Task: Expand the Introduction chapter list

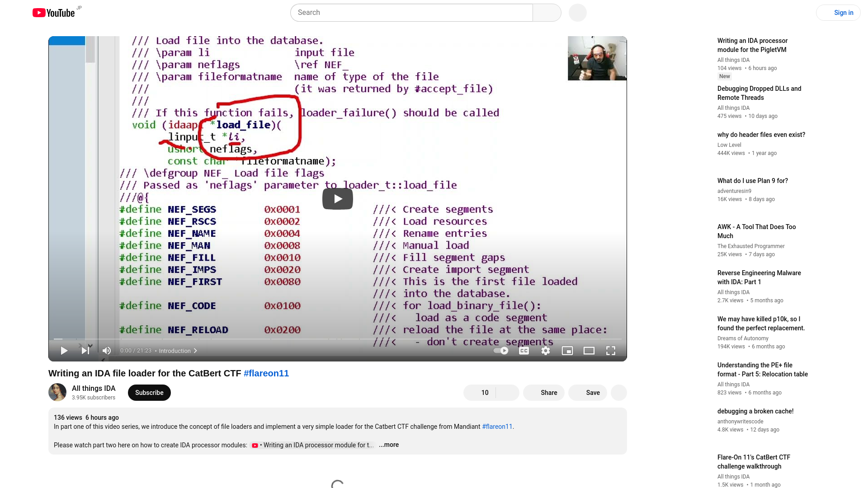Action: click(178, 351)
